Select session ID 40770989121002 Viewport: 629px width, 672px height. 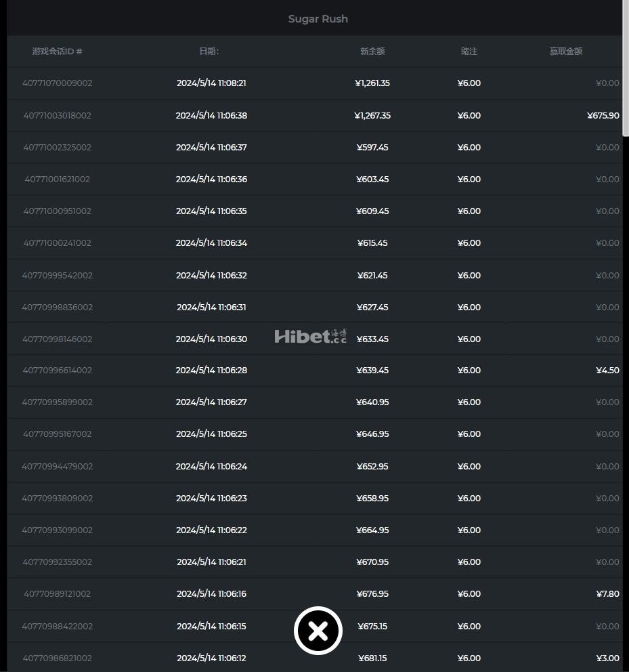pos(58,594)
